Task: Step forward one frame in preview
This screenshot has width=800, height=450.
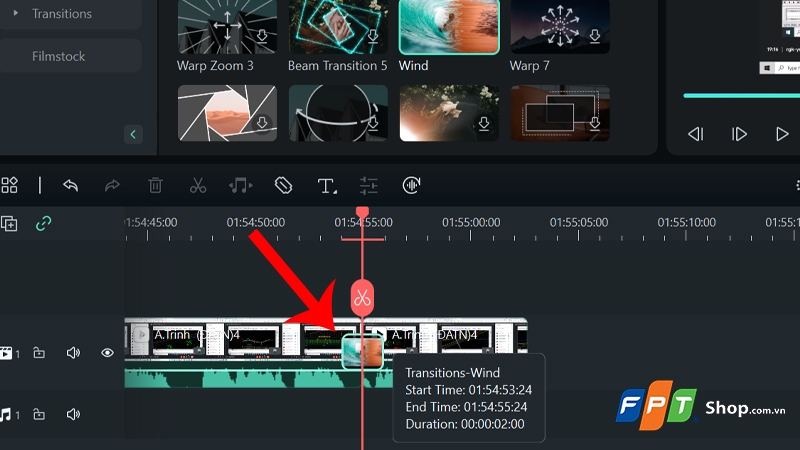Action: coord(739,134)
